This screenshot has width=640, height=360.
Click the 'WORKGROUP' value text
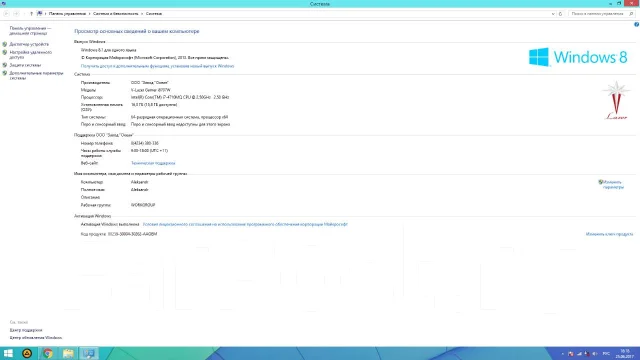pos(143,205)
